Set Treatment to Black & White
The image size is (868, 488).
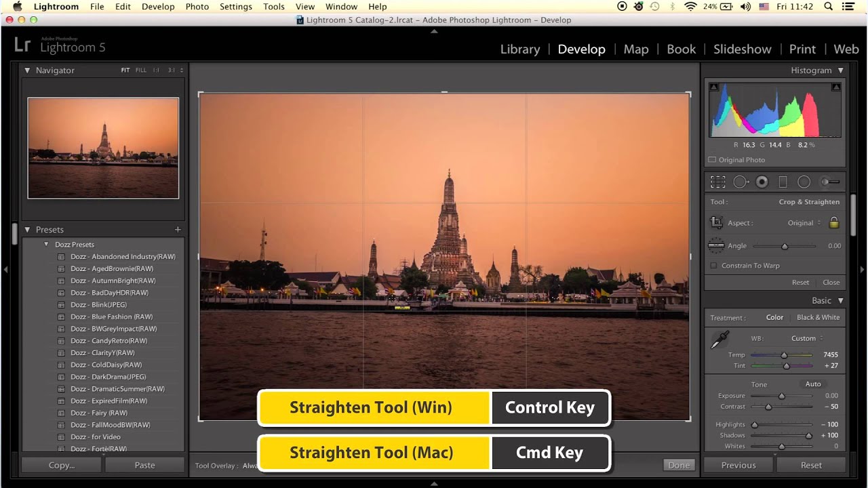pyautogui.click(x=818, y=317)
